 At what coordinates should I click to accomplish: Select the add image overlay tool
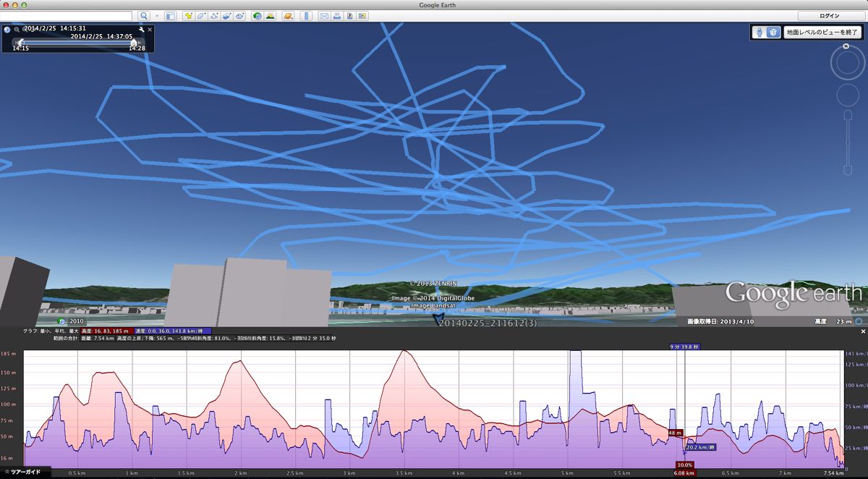point(226,16)
